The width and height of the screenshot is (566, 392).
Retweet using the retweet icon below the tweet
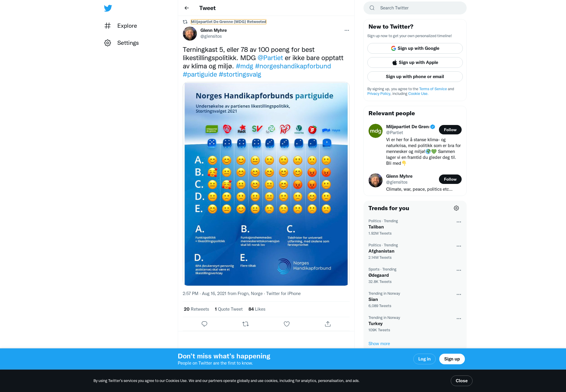tap(246, 324)
